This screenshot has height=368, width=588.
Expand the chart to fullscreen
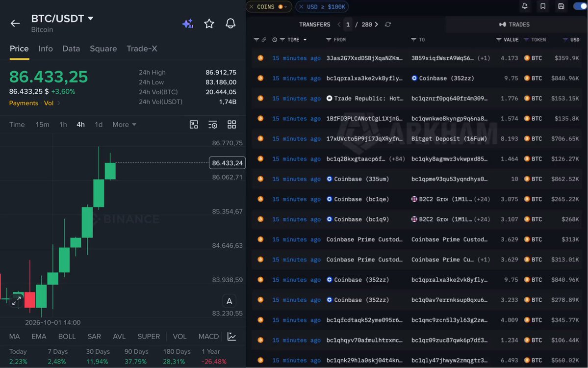pyautogui.click(x=17, y=301)
